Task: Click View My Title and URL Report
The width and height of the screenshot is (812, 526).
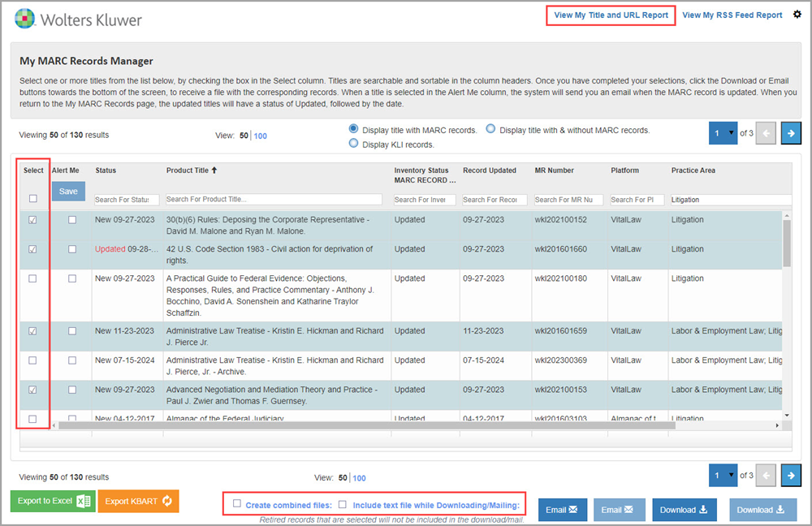Action: (x=611, y=15)
